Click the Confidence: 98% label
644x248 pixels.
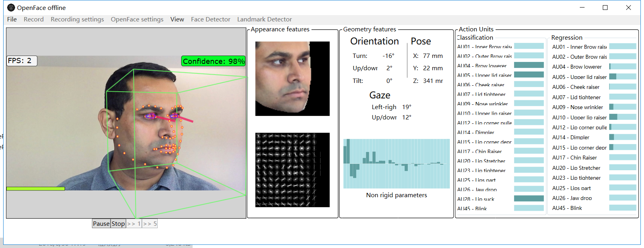pos(214,61)
